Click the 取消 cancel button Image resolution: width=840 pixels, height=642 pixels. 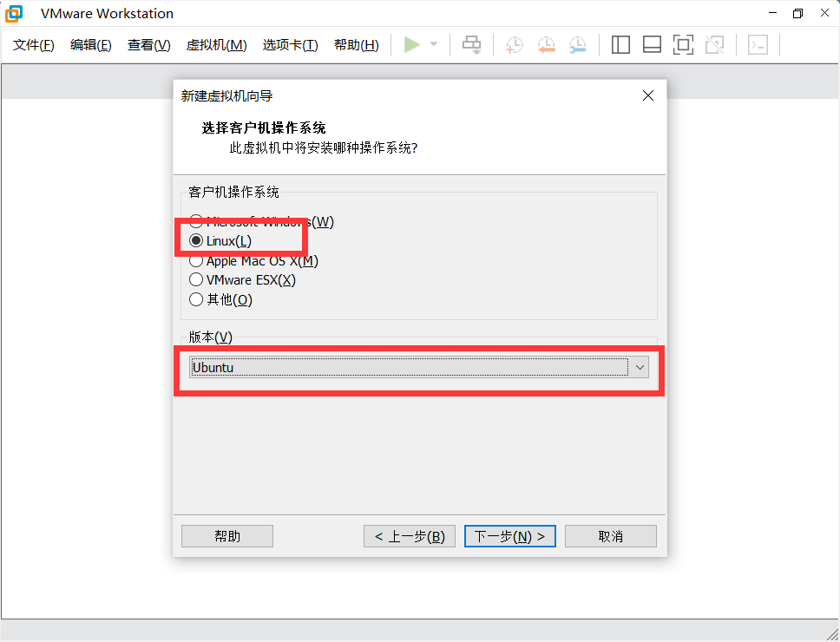pos(611,536)
